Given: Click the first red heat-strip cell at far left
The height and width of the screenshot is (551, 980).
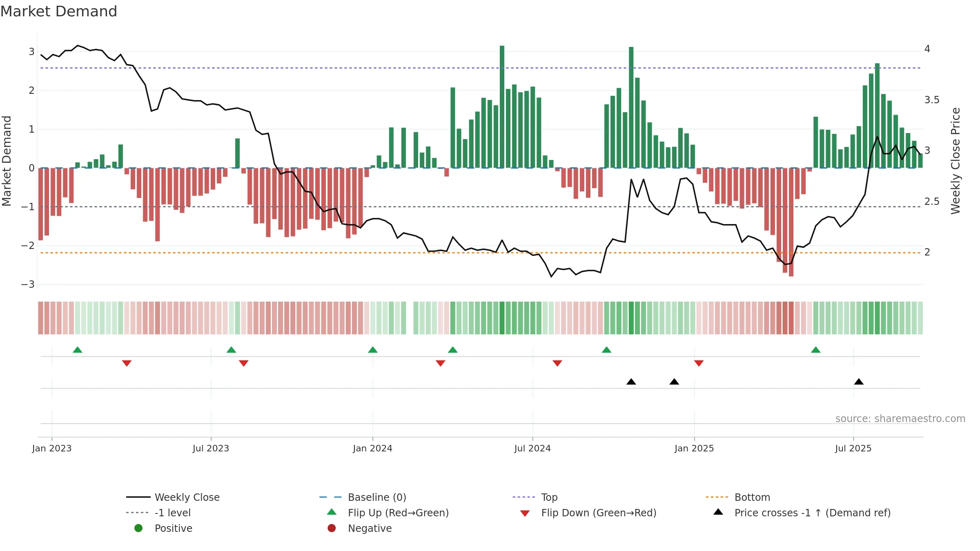Looking at the screenshot, I should pyautogui.click(x=40, y=318).
